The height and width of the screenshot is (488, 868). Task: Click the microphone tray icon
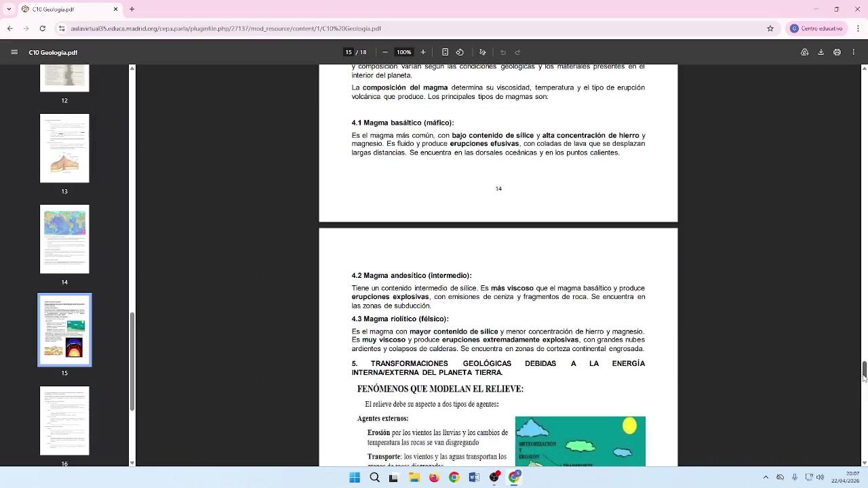click(x=795, y=477)
